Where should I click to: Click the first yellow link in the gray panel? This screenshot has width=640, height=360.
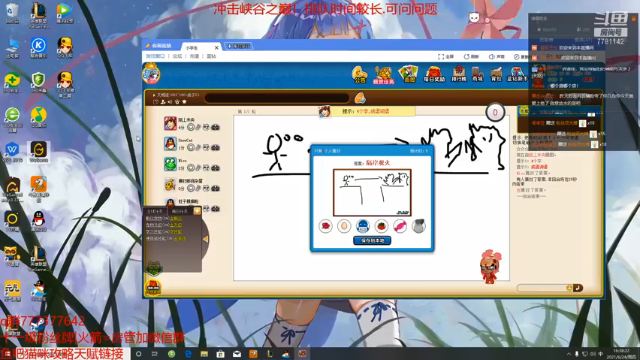(x=176, y=219)
